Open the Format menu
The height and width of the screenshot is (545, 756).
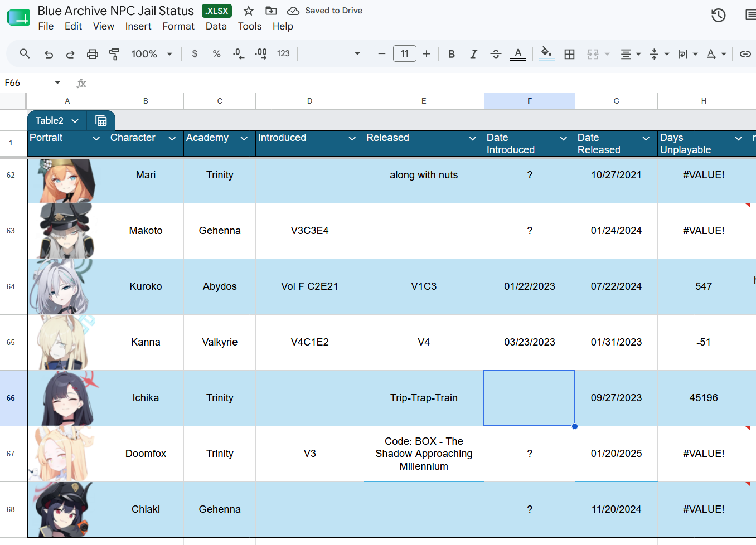tap(178, 26)
